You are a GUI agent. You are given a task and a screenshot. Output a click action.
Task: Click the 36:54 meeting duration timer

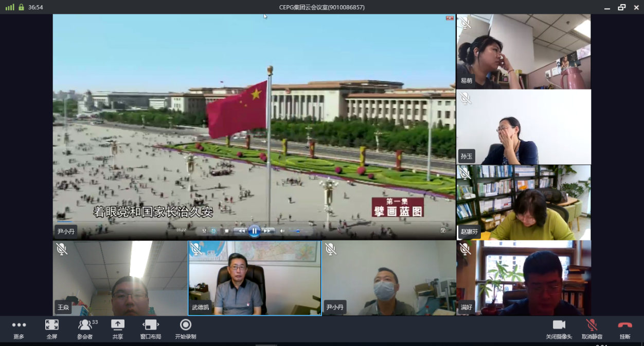coord(35,7)
